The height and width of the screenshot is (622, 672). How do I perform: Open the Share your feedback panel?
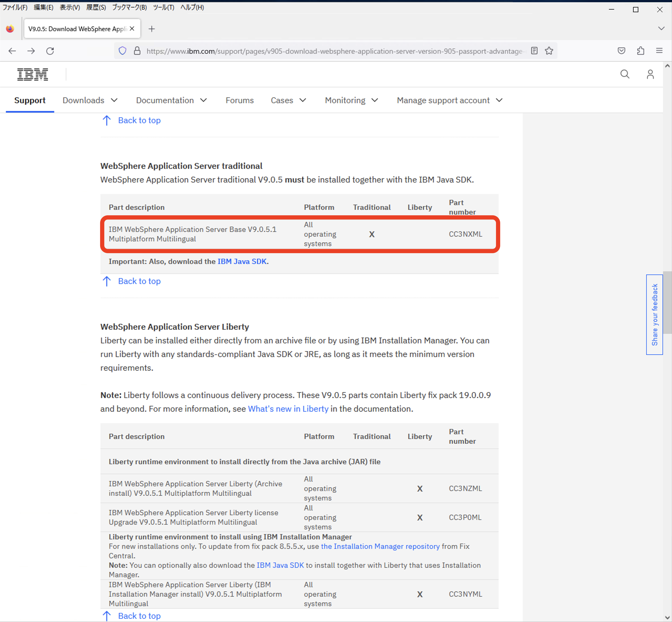tap(654, 314)
